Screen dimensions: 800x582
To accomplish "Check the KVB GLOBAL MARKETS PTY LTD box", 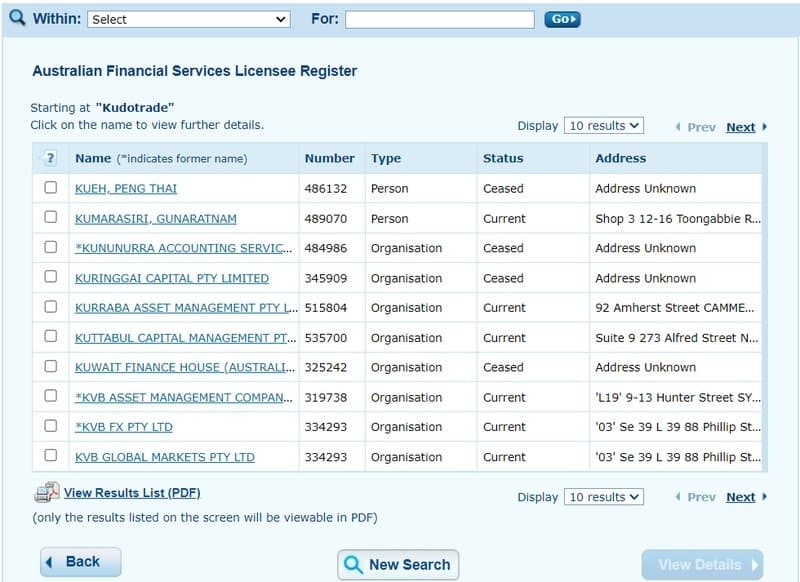I will (51, 457).
